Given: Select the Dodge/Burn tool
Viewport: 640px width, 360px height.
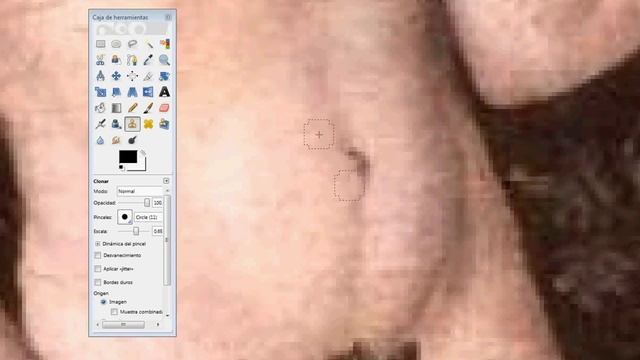Looking at the screenshot, I should tap(132, 140).
